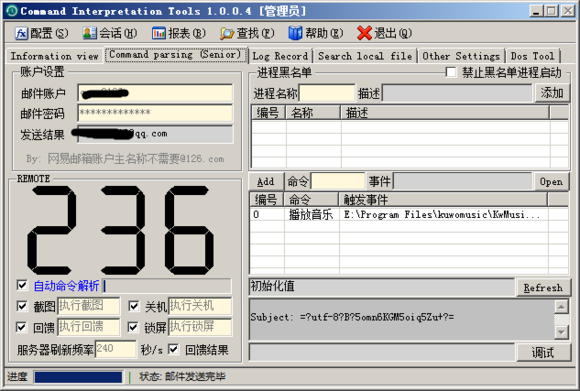Screen dimensions: 580x391
Task: Open the 会话(H) toolbar item
Action: 109,33
